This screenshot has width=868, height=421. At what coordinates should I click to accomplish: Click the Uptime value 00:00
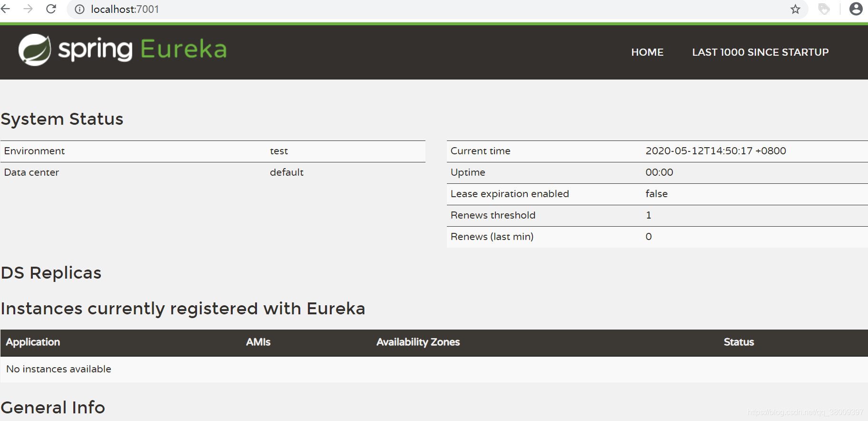(x=659, y=172)
